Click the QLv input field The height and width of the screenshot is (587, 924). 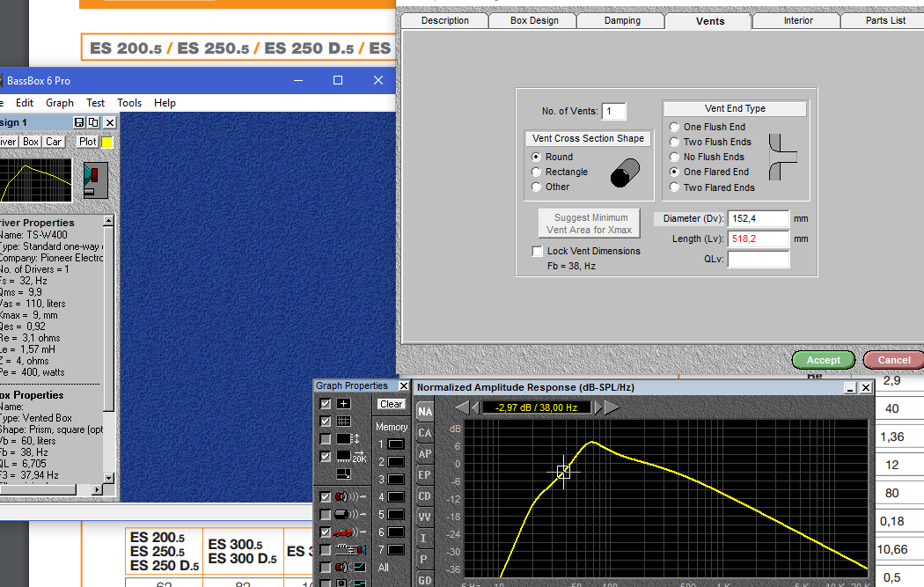(758, 260)
